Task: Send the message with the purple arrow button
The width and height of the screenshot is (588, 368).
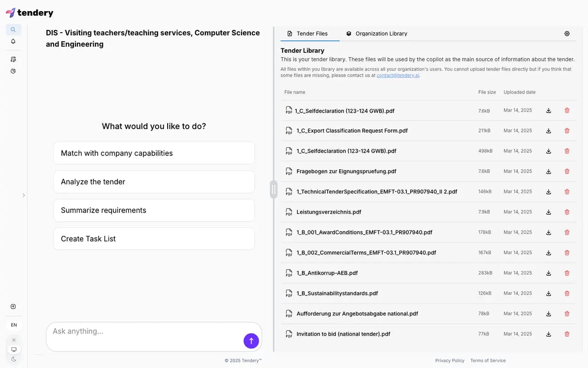Action: (251, 340)
